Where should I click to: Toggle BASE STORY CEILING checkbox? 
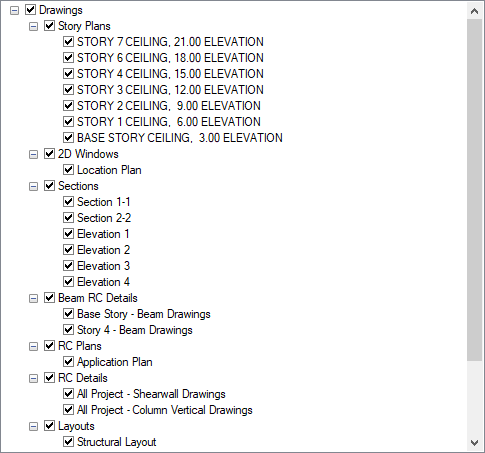point(68,138)
